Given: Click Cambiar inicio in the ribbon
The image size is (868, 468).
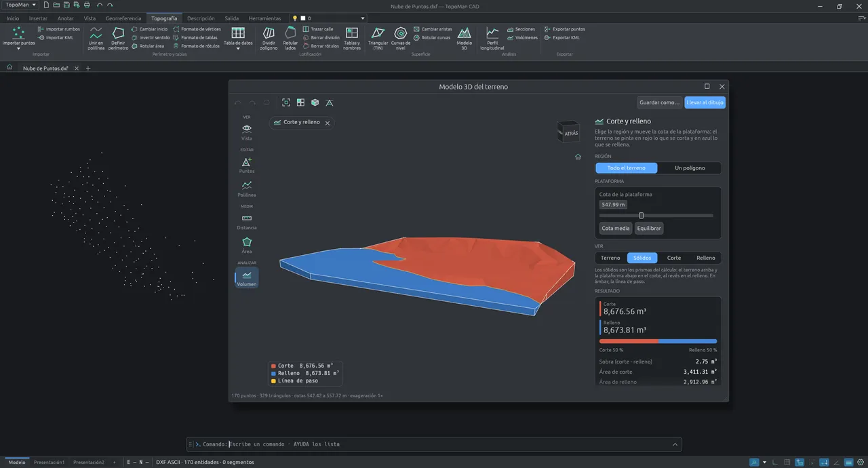Looking at the screenshot, I should 149,29.
